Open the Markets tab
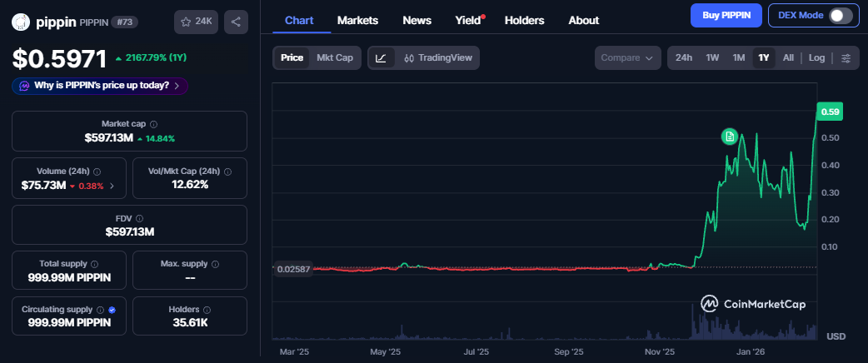 coord(357,20)
